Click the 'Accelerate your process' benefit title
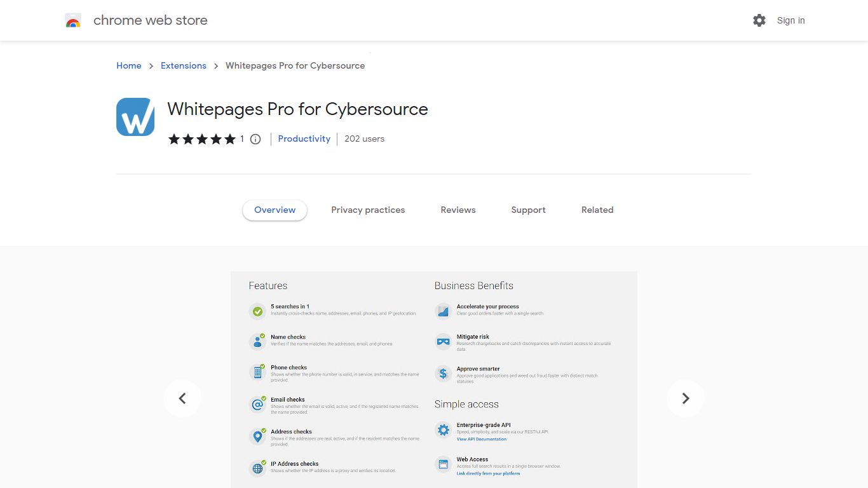Viewport: 868px width, 488px height. [488, 307]
